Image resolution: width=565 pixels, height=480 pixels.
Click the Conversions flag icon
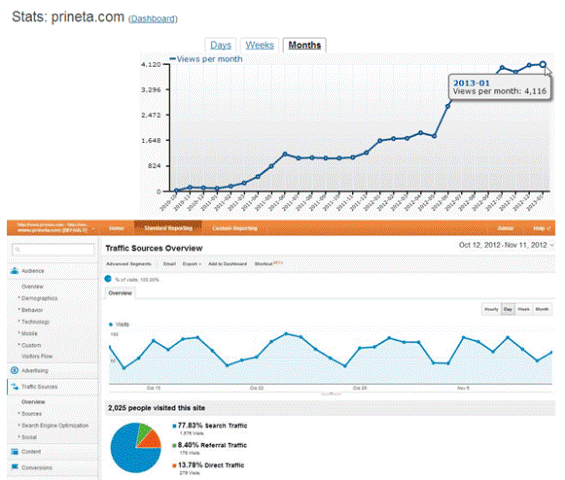point(15,467)
